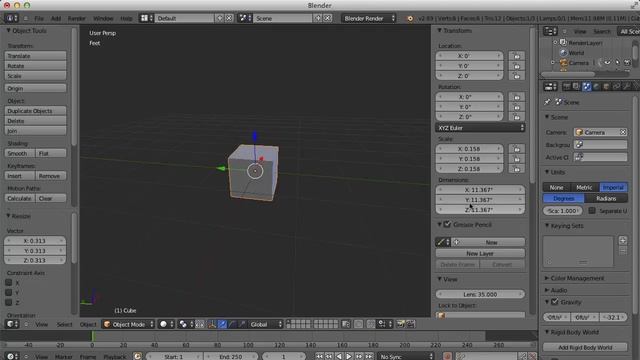
Task: Click the OpenGL render image camera icon
Action: pos(400,324)
